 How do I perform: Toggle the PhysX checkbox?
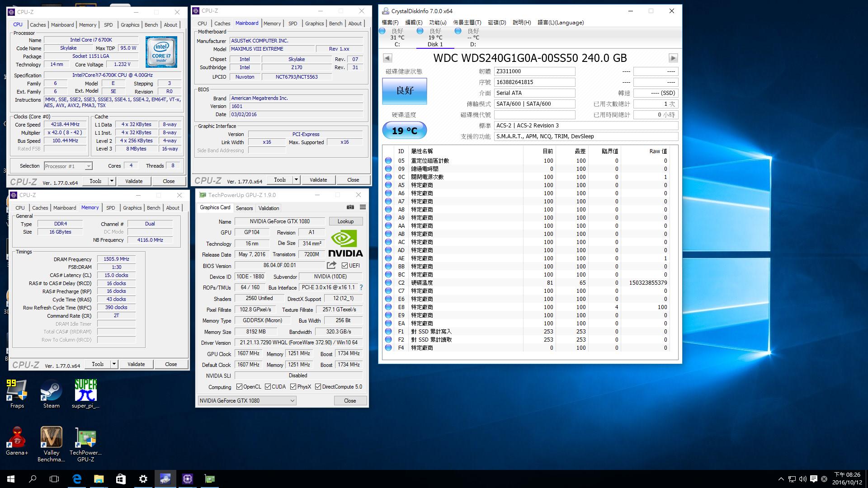pyautogui.click(x=293, y=387)
